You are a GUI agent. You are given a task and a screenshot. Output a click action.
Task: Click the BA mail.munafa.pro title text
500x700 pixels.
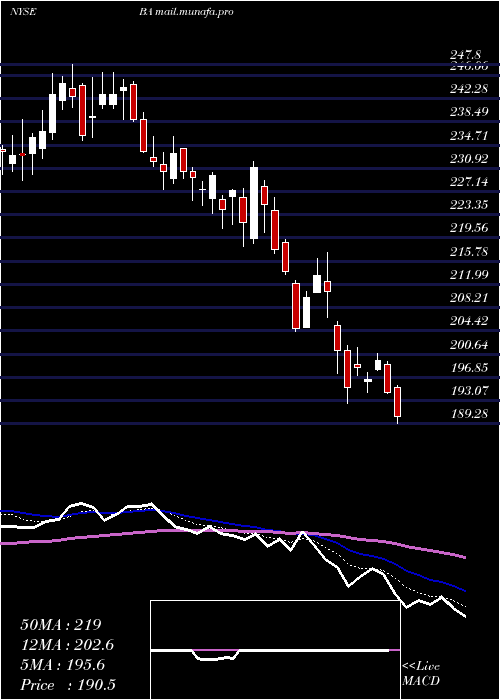tap(186, 12)
